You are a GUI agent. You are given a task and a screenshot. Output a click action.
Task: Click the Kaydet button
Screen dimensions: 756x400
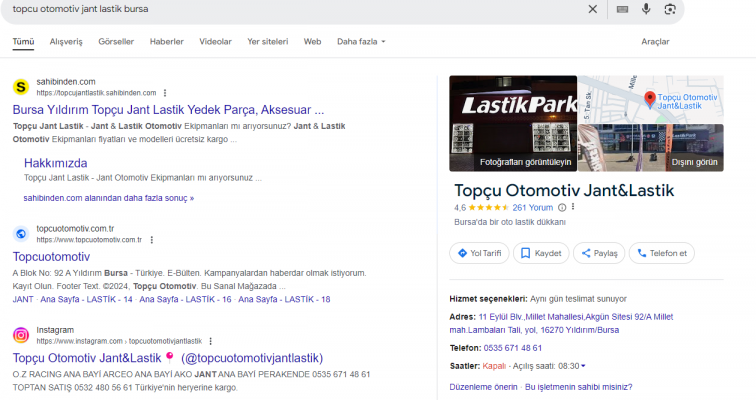point(541,253)
